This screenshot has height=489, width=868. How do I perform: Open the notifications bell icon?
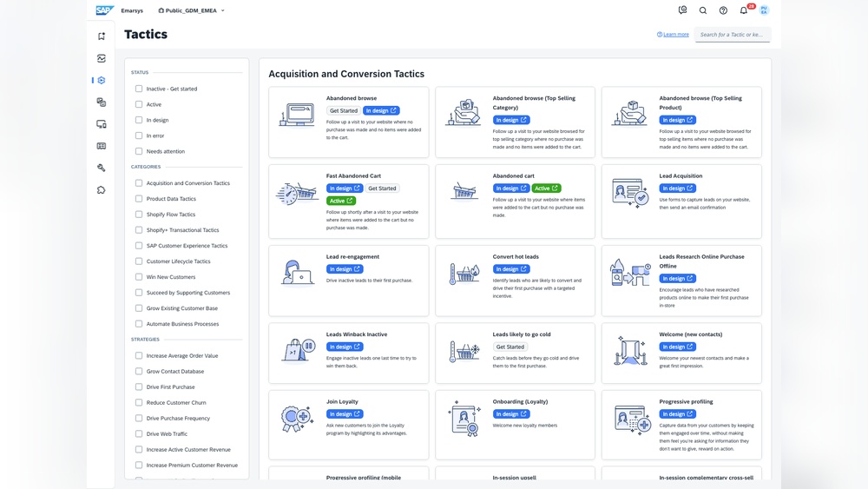[743, 10]
